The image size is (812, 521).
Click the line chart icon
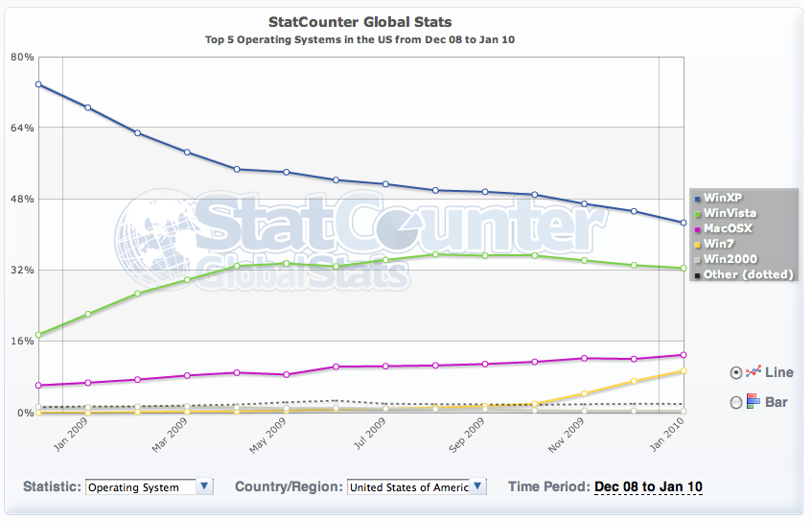click(x=754, y=371)
